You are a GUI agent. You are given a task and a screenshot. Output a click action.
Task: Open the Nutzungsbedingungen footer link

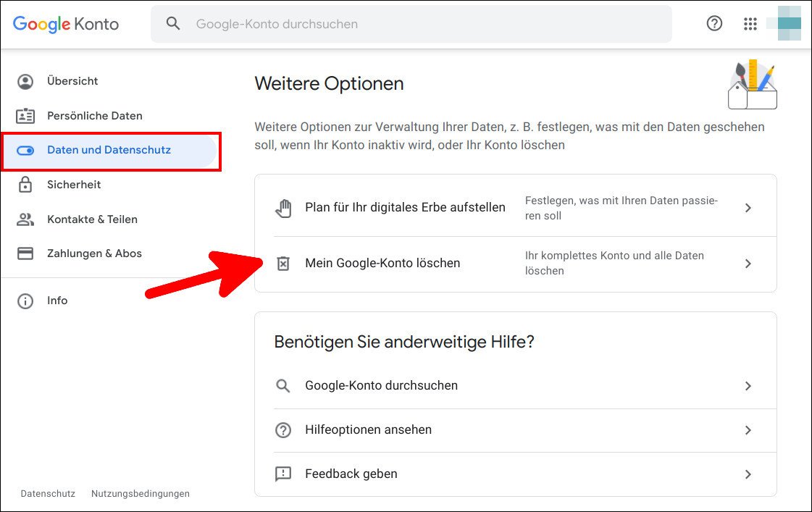[141, 494]
